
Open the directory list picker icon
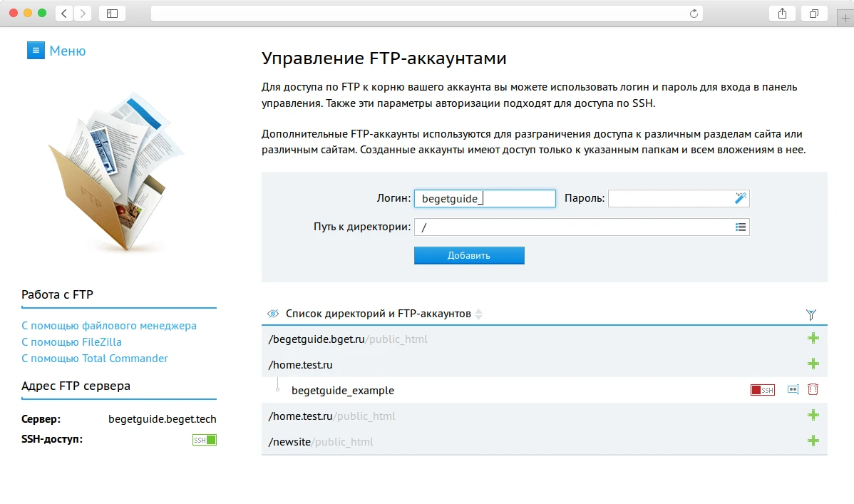point(740,227)
